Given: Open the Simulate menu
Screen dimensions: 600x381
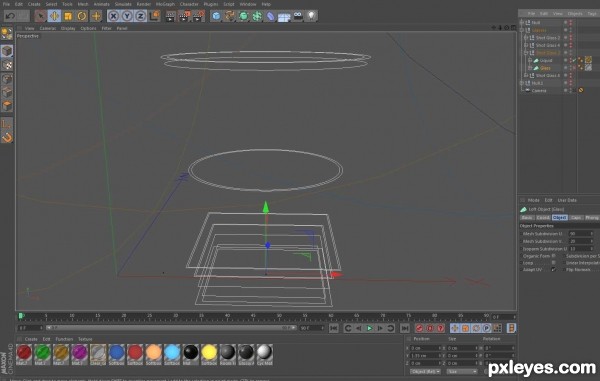Looking at the screenshot, I should (x=123, y=4).
